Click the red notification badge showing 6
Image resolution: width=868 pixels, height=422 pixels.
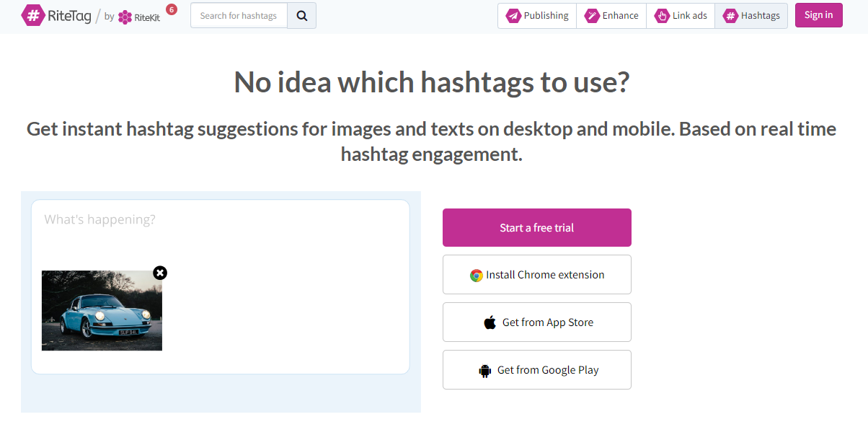tap(172, 9)
